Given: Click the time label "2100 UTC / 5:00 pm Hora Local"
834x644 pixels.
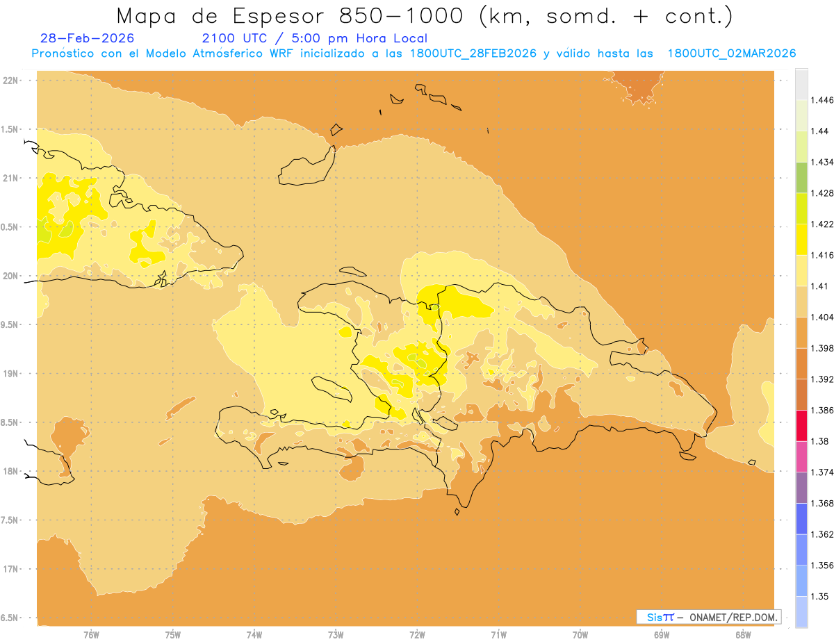Looking at the screenshot, I should click(315, 39).
